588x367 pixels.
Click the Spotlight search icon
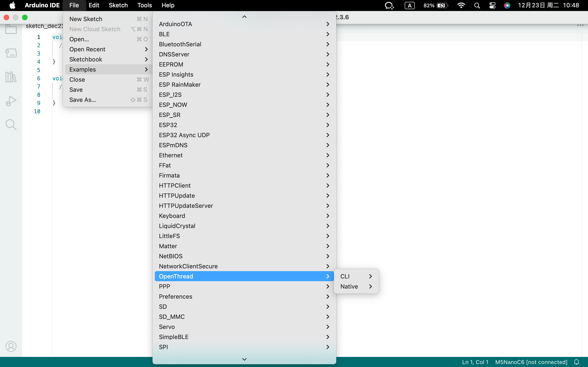pyautogui.click(x=477, y=5)
